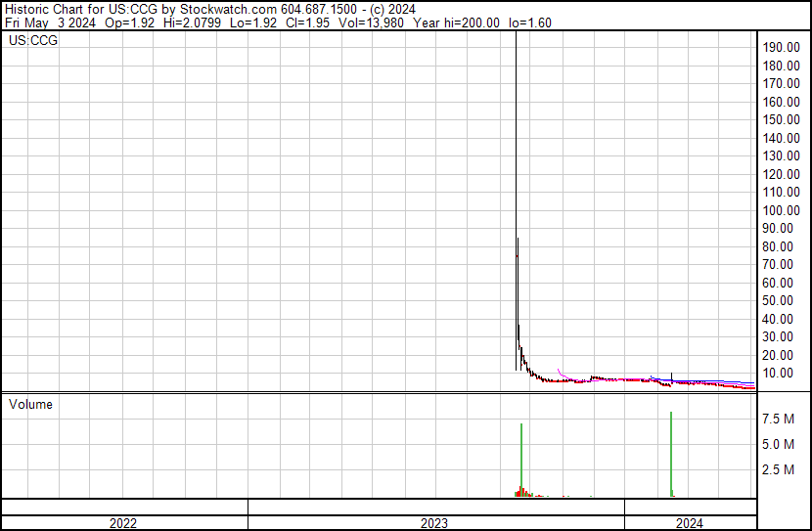The height and width of the screenshot is (531, 812).
Task: Click the 110.00 price axis label
Action: pyautogui.click(x=781, y=192)
